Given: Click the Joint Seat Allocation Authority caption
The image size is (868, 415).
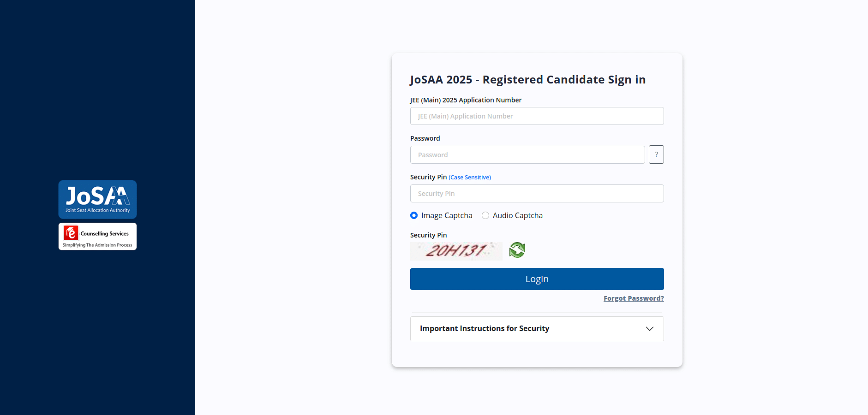Looking at the screenshot, I should pyautogui.click(x=98, y=210).
